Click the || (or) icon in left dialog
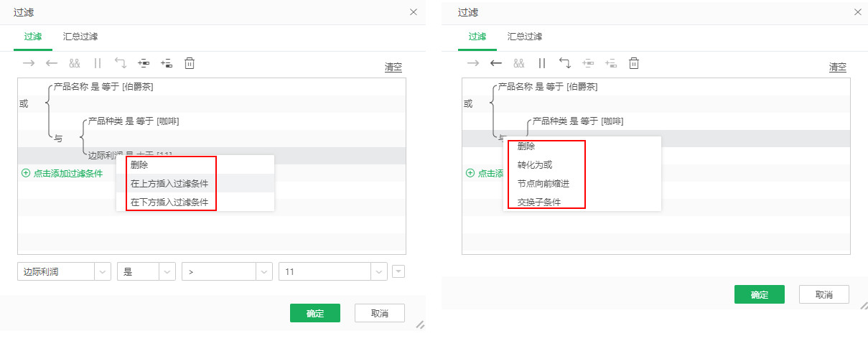Screen dimensions: 868x341 pyautogui.click(x=98, y=63)
